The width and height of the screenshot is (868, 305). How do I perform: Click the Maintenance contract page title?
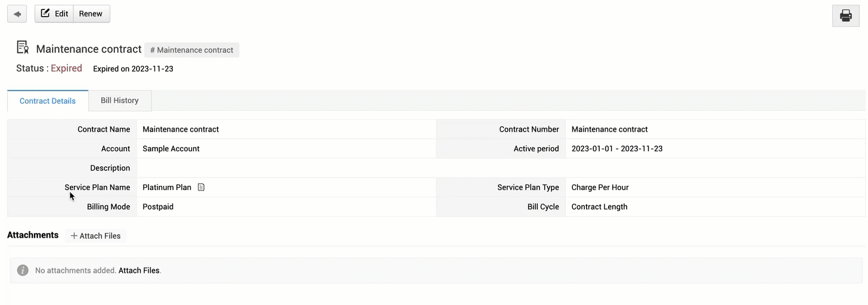pos(89,49)
